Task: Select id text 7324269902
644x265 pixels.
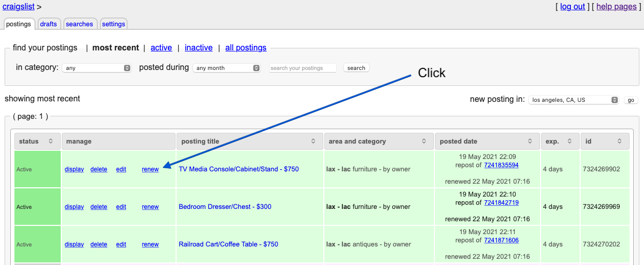Action: pyautogui.click(x=601, y=169)
